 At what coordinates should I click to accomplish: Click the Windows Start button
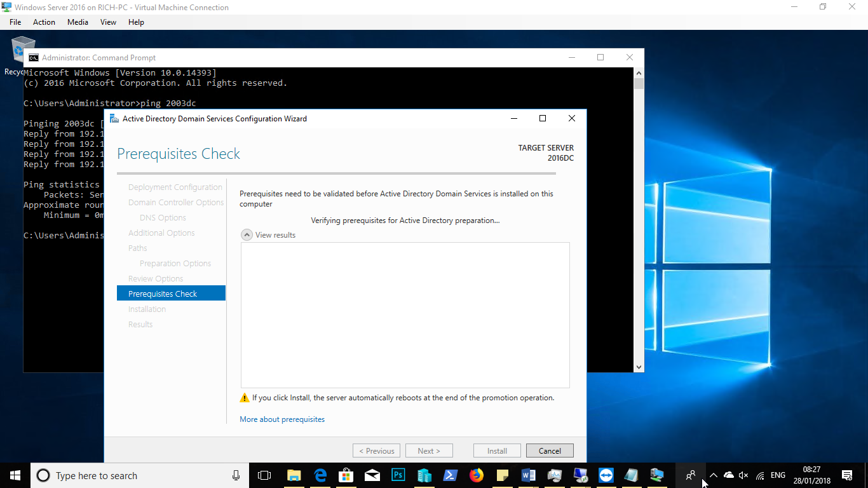(15, 475)
